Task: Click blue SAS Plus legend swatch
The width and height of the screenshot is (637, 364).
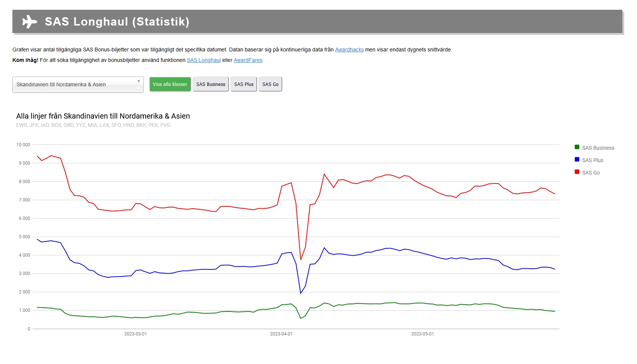Action: point(577,159)
